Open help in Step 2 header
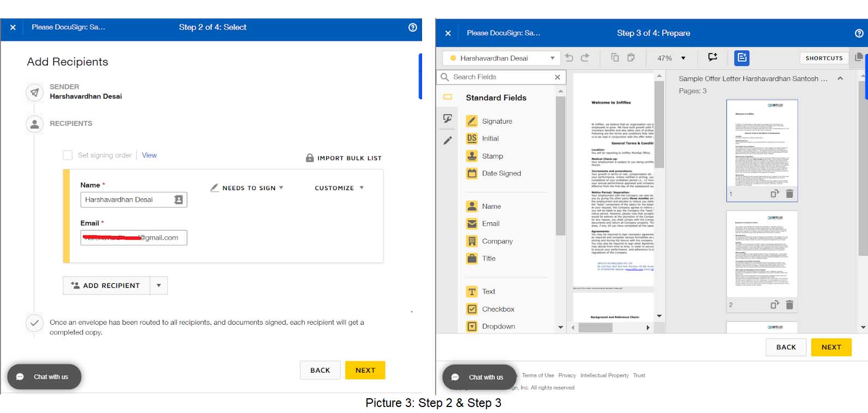This screenshot has height=413, width=868. (413, 27)
